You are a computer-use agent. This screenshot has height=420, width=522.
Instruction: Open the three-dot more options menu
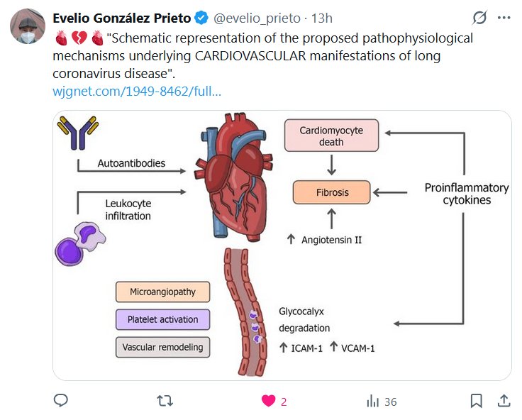pos(504,17)
